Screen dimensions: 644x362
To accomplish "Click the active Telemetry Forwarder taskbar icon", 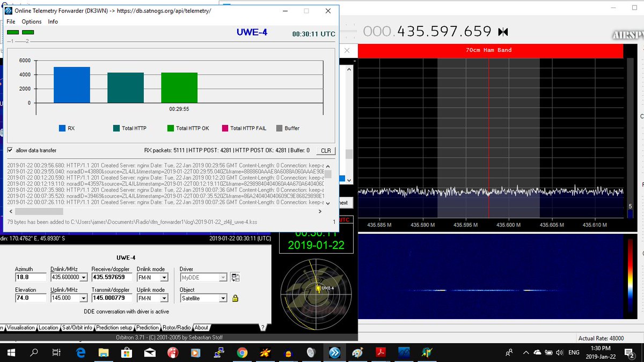I will (334, 352).
